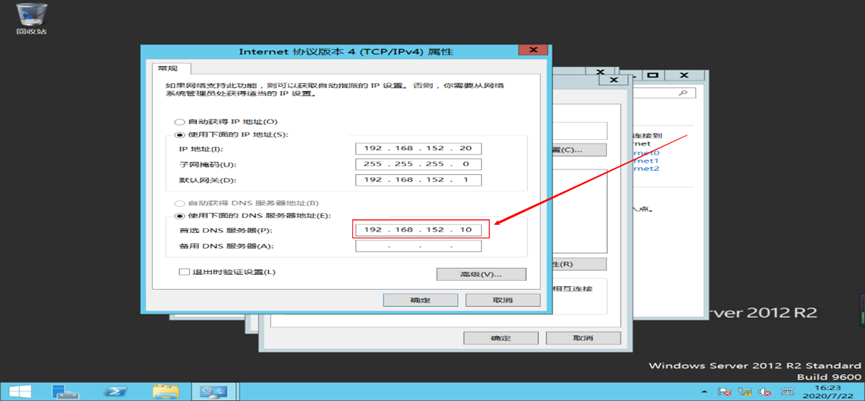Viewport: 865px width, 401px height.
Task: Launch Server Manager from the taskbar
Action: [65, 392]
